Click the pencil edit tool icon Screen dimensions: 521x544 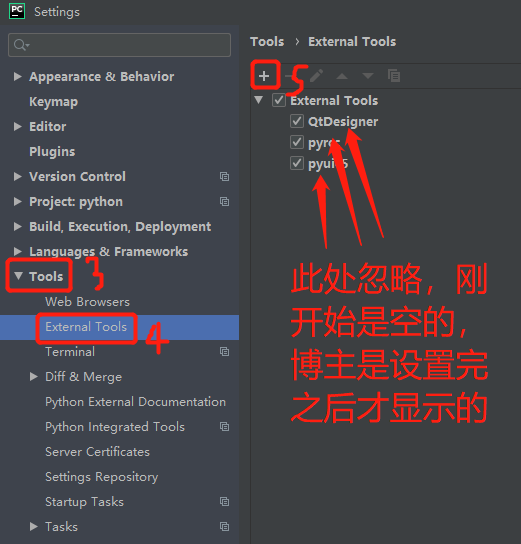[316, 76]
